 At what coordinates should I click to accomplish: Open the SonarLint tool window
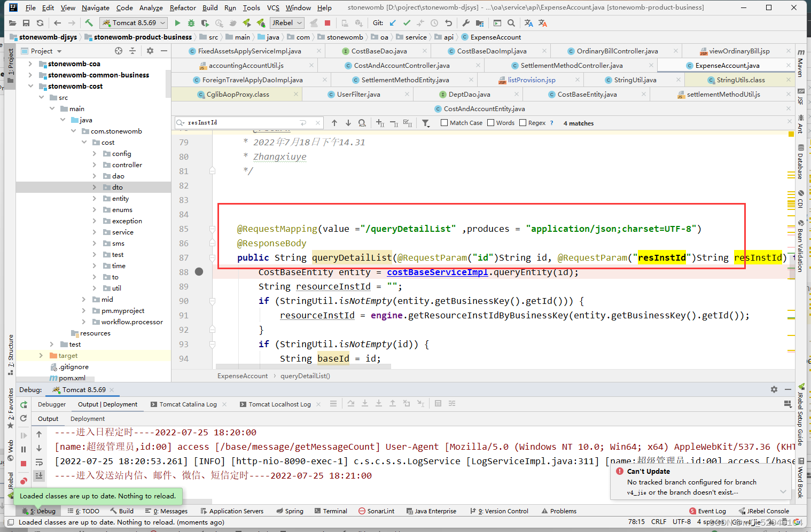377,511
